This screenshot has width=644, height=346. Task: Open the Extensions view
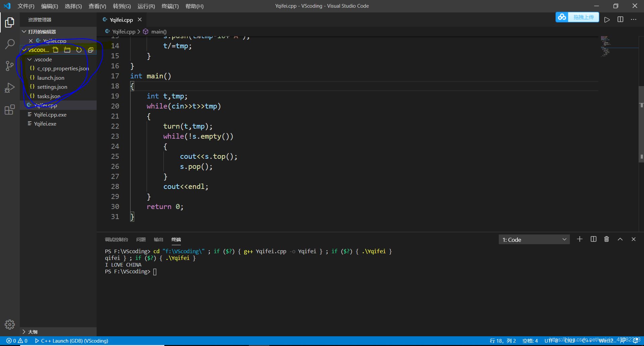coord(10,110)
